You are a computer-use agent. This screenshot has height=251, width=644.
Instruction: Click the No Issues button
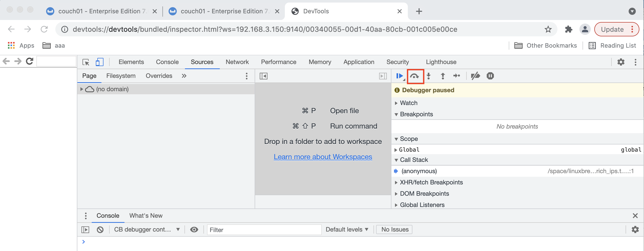point(394,229)
